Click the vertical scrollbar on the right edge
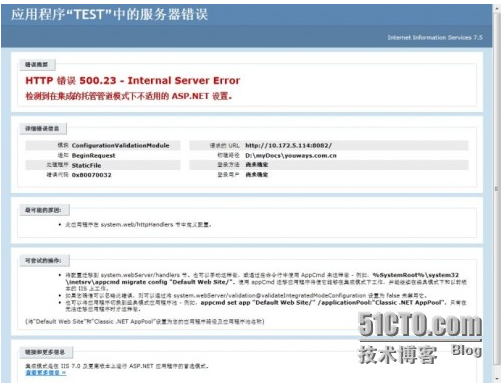This screenshot has width=504, height=390. [497, 193]
